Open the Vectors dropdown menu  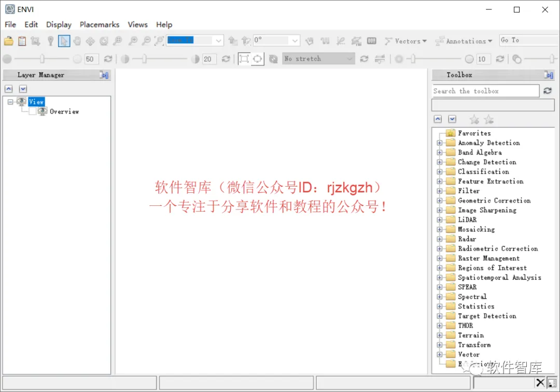point(405,41)
